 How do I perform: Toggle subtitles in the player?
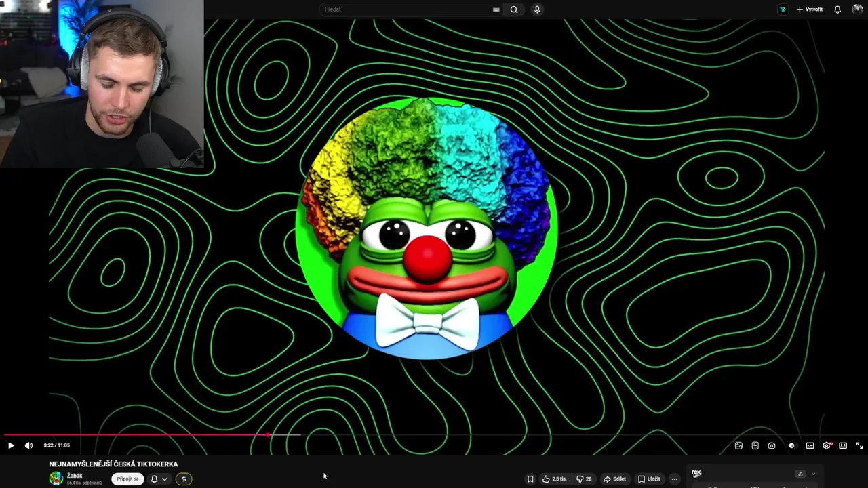810,445
